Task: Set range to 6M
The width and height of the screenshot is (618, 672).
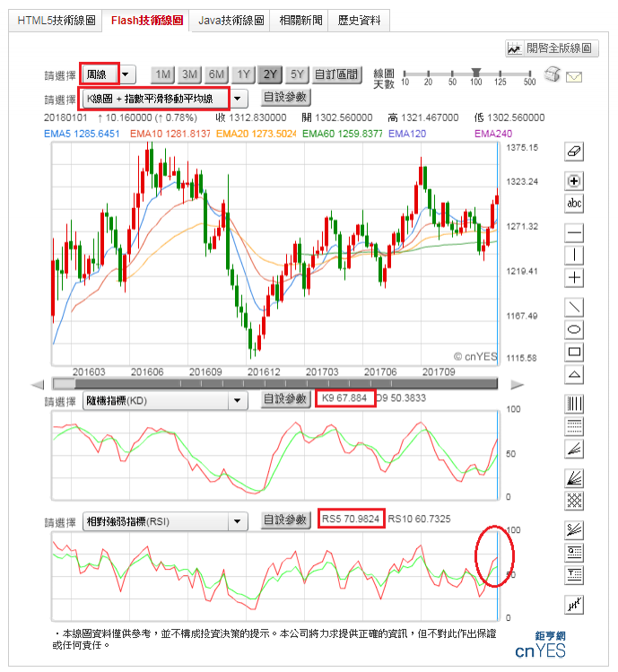Action: click(216, 74)
